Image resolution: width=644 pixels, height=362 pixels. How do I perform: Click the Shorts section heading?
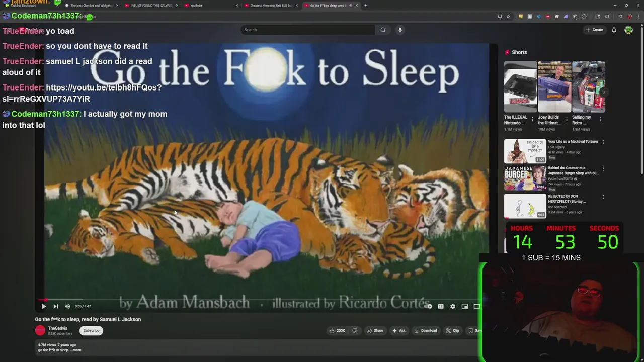[519, 52]
